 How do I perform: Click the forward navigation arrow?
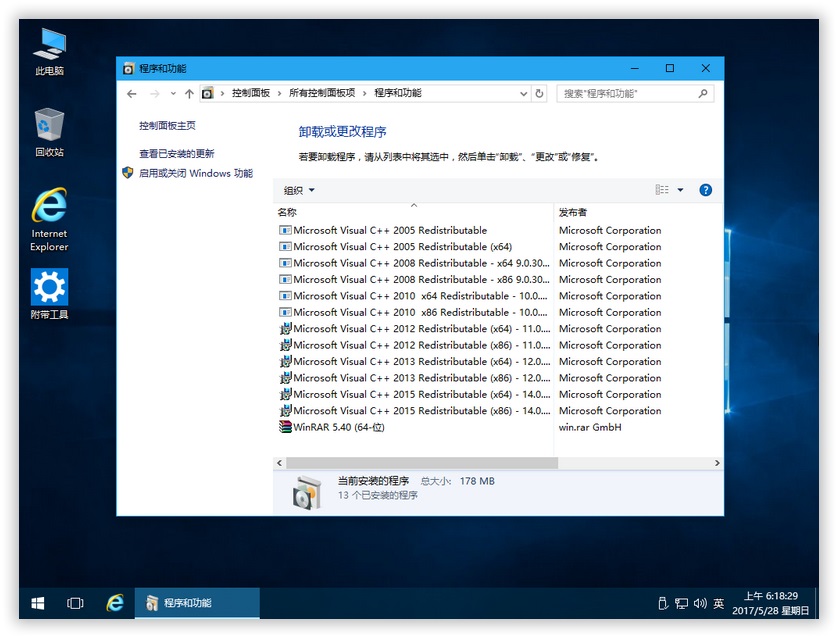click(x=155, y=94)
